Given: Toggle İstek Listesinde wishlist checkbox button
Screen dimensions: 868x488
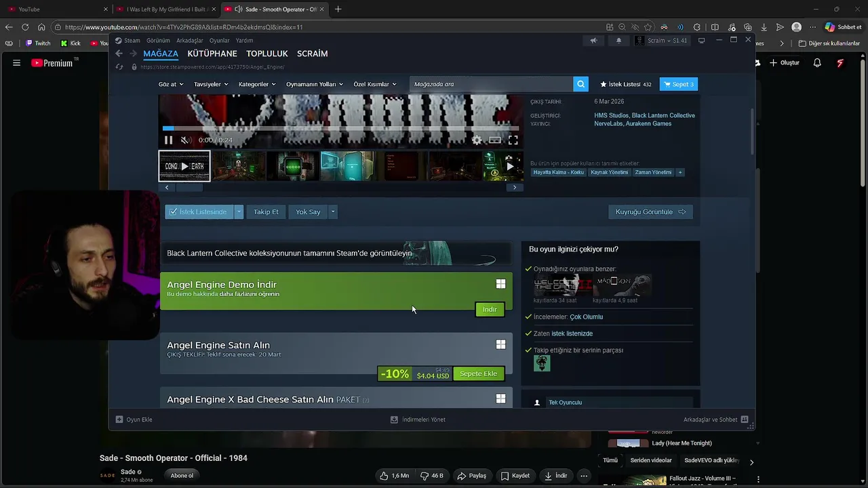Looking at the screenshot, I should tap(199, 212).
